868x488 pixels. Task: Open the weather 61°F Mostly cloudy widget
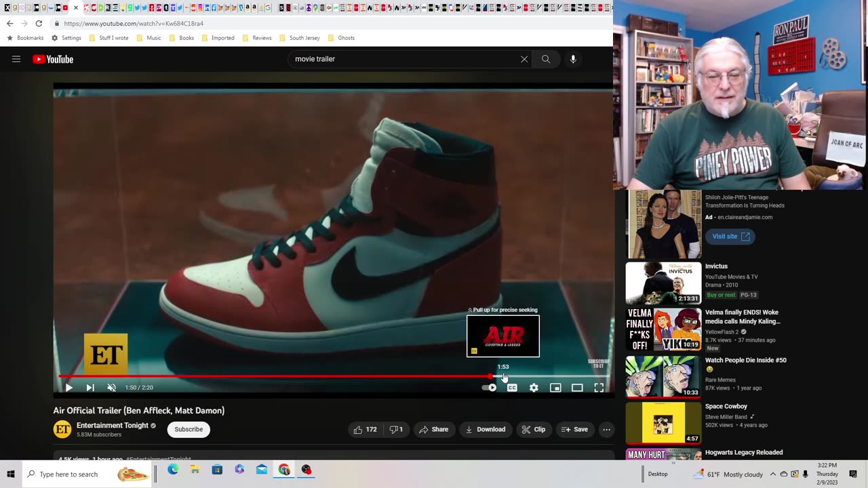click(728, 474)
